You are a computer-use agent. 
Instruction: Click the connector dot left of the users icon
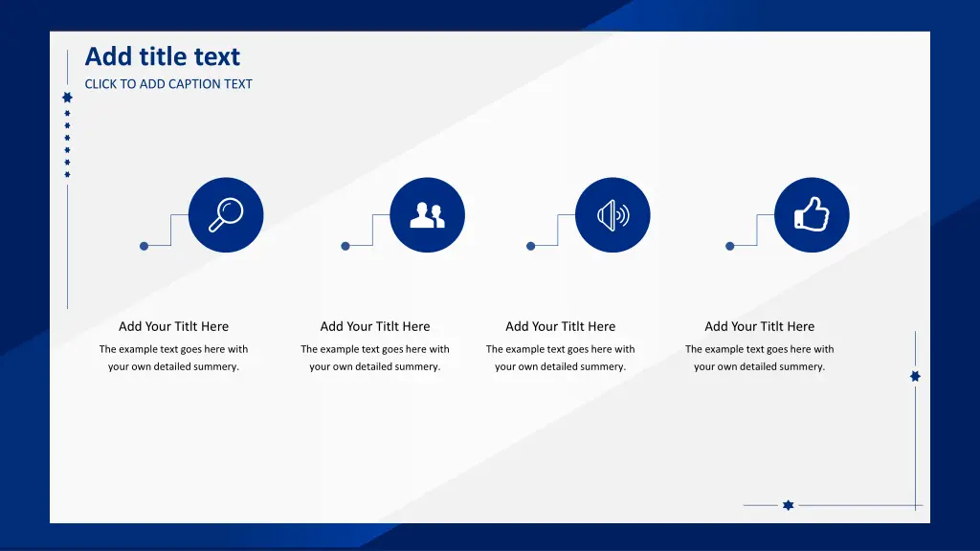345,246
